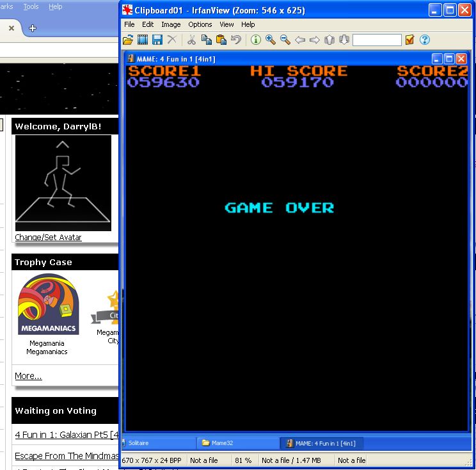Viewport: 476px width, 470px height.
Task: Zoom in with the plus magnifier icon
Action: (x=271, y=40)
